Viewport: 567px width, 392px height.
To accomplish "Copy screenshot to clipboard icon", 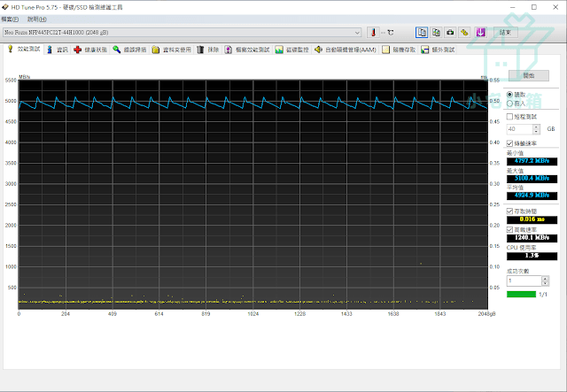I will click(436, 33).
